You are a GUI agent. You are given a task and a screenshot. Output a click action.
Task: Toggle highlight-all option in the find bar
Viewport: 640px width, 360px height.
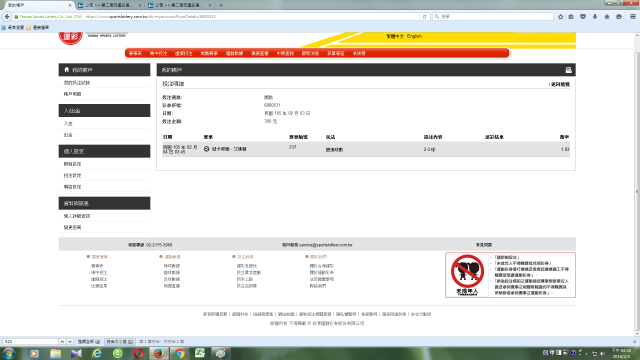pos(89,341)
